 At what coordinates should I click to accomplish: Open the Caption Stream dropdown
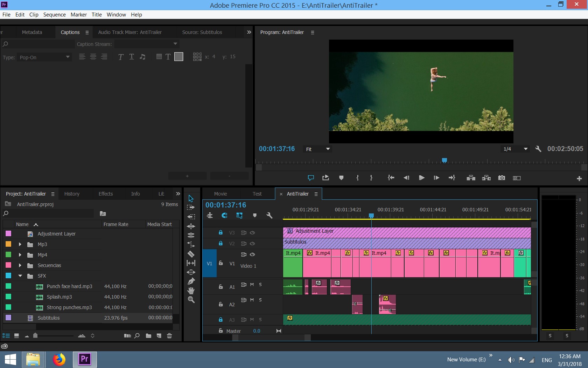(147, 44)
